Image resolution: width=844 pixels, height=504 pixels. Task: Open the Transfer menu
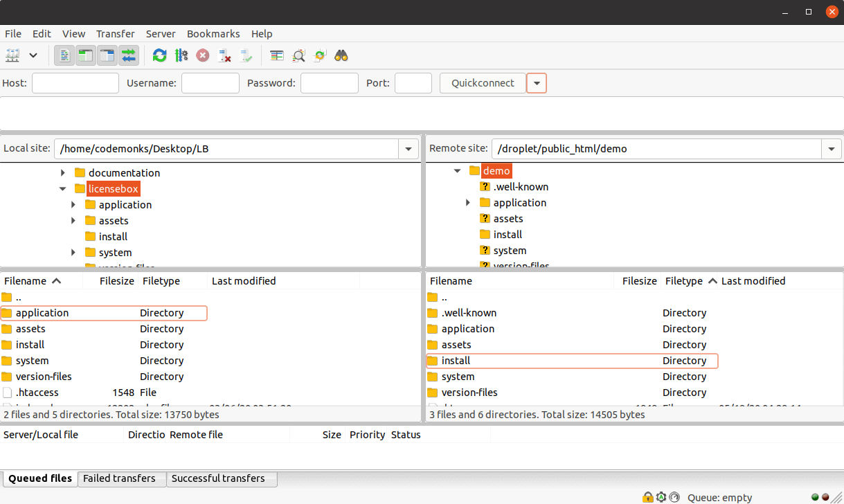point(115,34)
